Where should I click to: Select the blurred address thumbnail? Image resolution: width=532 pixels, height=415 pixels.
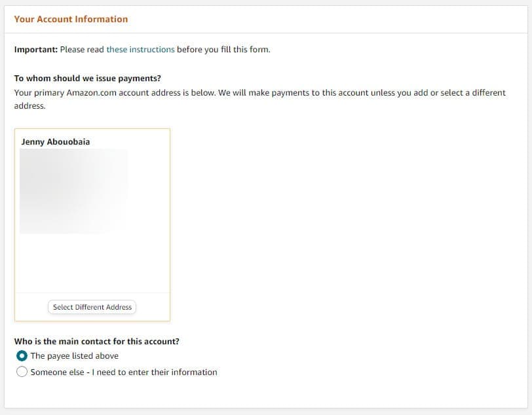pos(74,189)
